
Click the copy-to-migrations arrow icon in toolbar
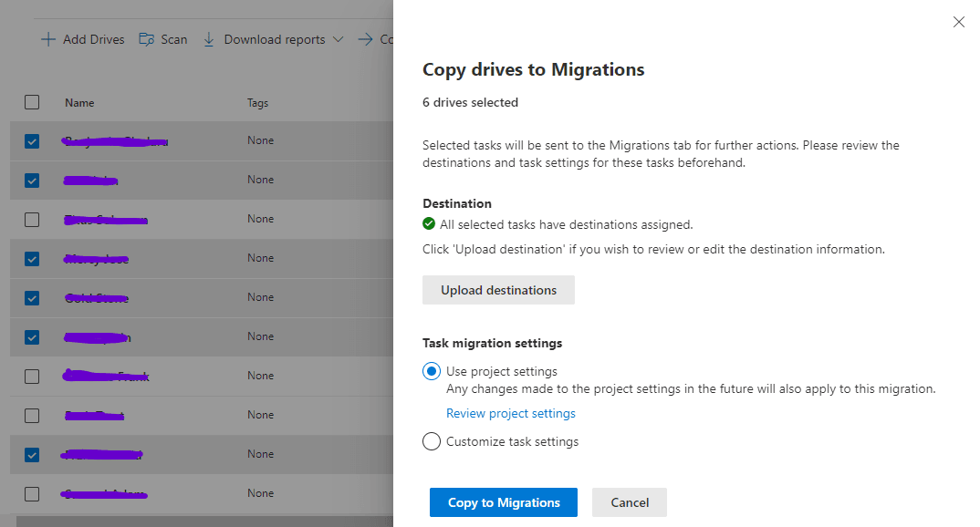click(365, 39)
